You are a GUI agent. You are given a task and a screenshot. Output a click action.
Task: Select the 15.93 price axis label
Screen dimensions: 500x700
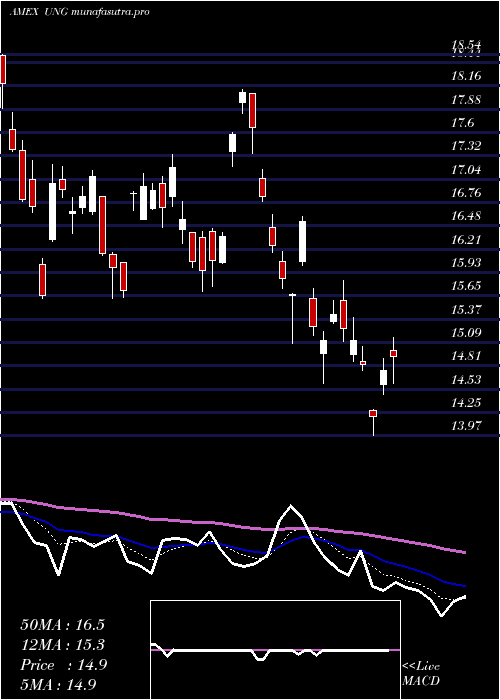tap(466, 263)
